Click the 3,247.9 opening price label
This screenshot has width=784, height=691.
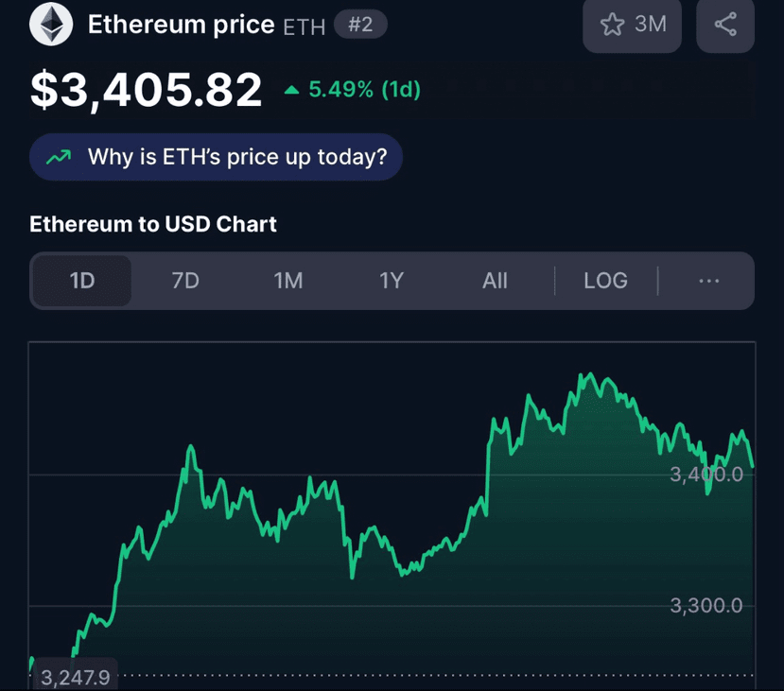click(76, 676)
